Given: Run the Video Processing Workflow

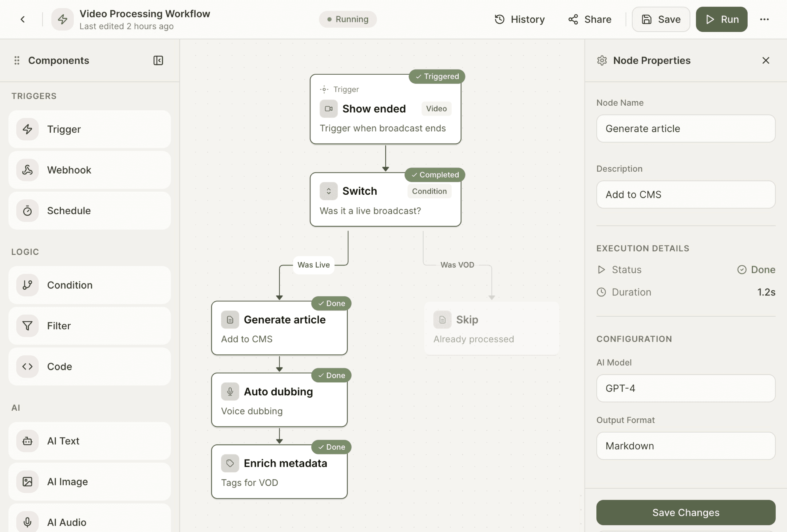Looking at the screenshot, I should (722, 19).
